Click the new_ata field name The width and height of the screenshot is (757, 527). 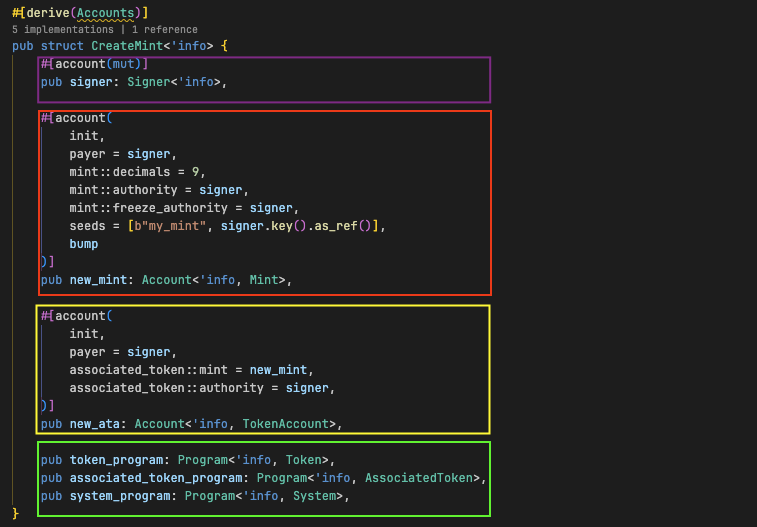pos(95,424)
